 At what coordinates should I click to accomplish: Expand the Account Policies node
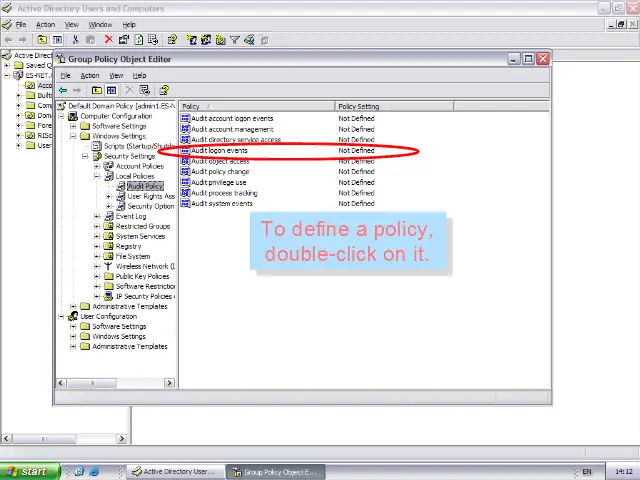97,166
